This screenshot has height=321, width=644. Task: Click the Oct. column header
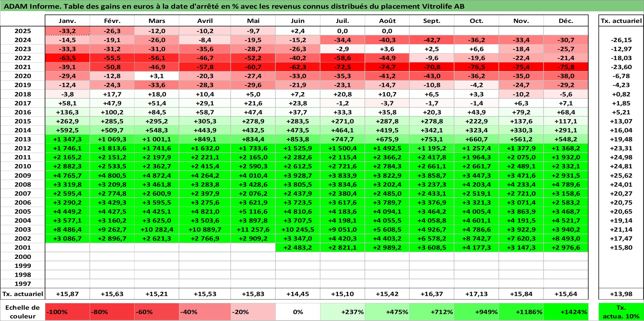pos(476,21)
